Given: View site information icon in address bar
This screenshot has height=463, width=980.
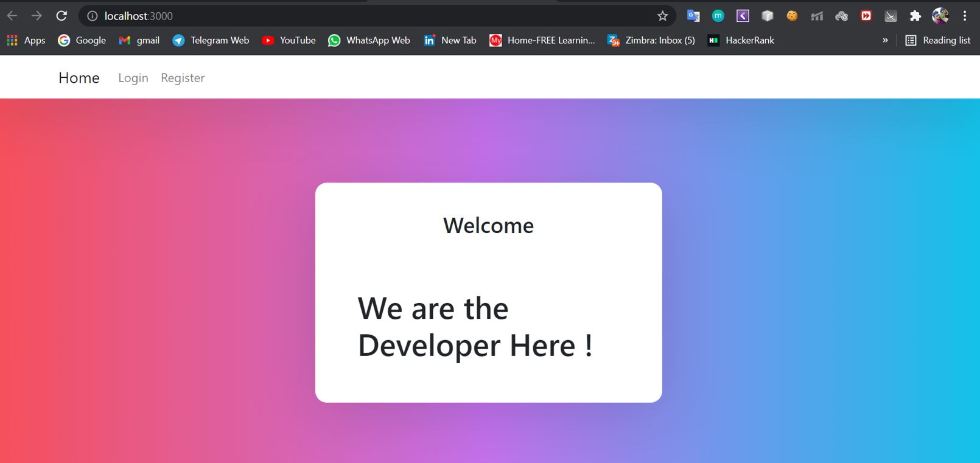Looking at the screenshot, I should 93,16.
